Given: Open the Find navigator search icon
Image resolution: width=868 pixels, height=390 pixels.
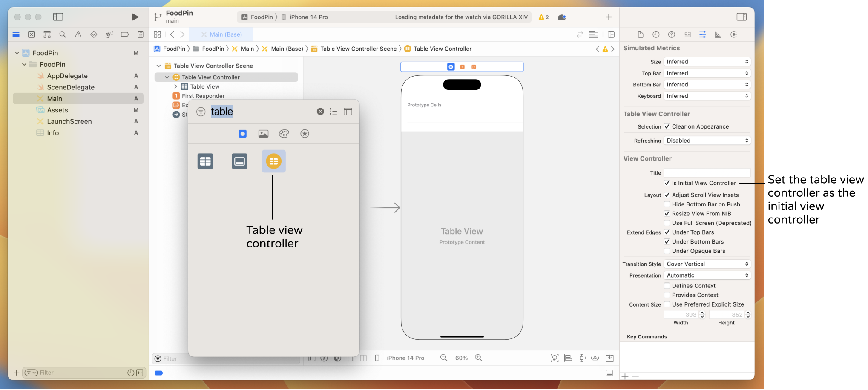Looking at the screenshot, I should coord(63,34).
